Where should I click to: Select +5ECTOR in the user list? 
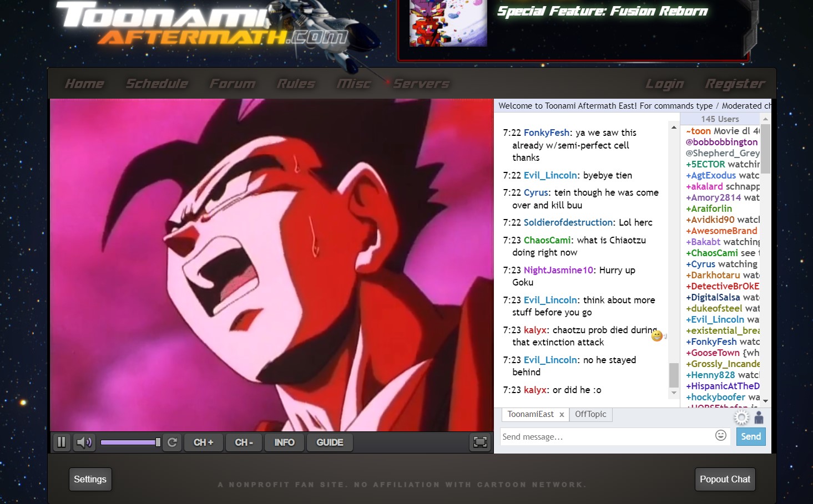[x=705, y=164]
